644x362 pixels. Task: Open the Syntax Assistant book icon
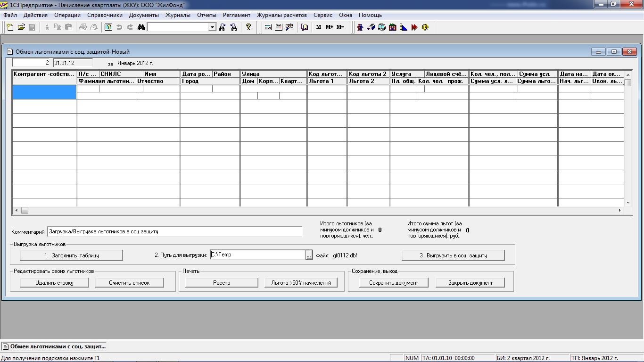304,27
